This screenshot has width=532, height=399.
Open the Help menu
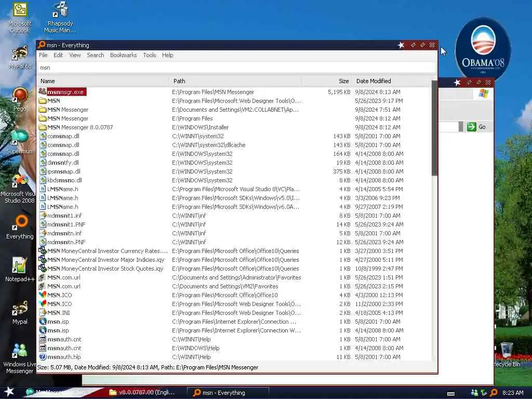coord(168,55)
